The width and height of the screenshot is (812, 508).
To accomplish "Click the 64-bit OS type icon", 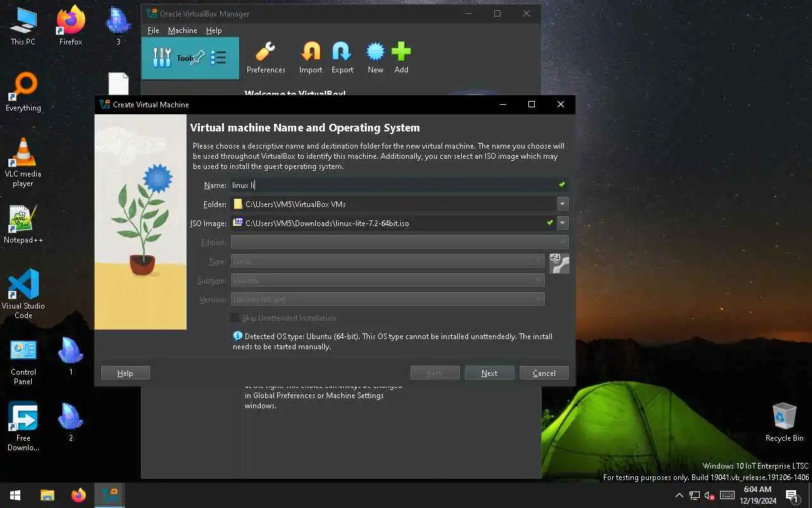I will click(x=559, y=263).
